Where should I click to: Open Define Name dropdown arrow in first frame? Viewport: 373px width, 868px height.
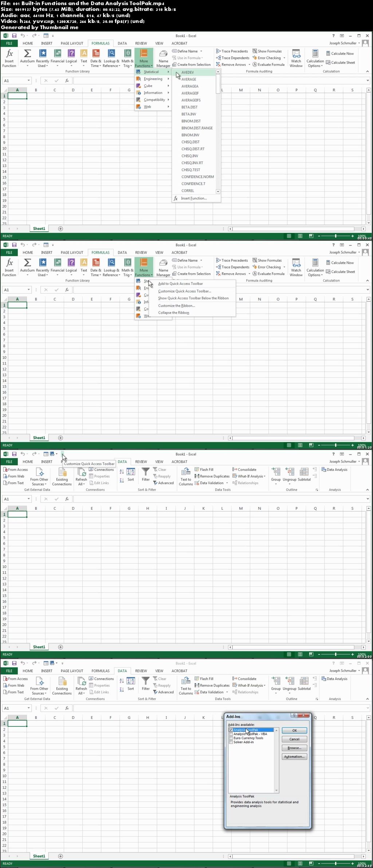[x=201, y=51]
